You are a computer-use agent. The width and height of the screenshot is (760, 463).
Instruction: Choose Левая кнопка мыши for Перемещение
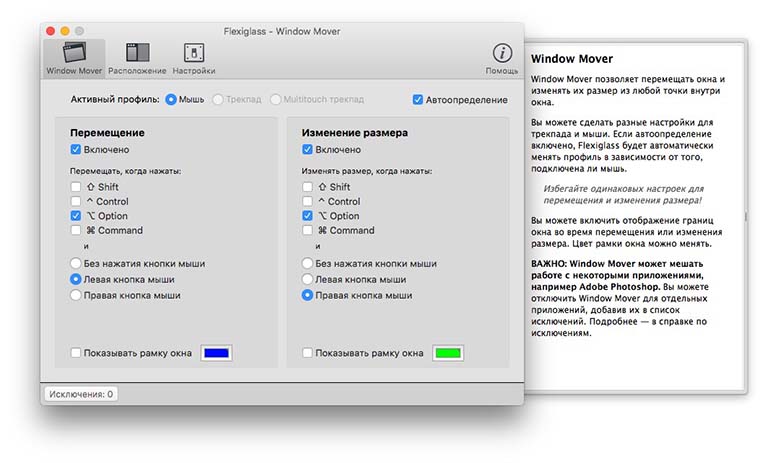pyautogui.click(x=76, y=279)
